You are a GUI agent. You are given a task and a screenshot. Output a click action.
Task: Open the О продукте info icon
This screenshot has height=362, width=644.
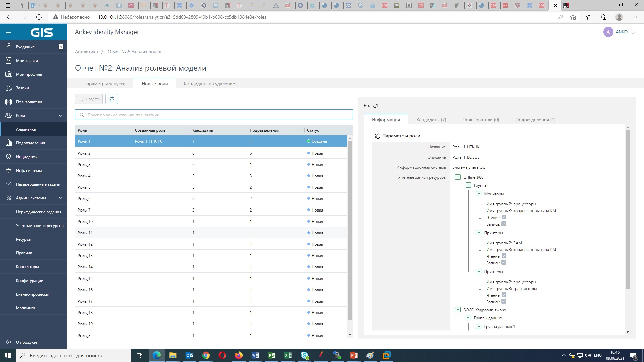[x=9, y=342]
